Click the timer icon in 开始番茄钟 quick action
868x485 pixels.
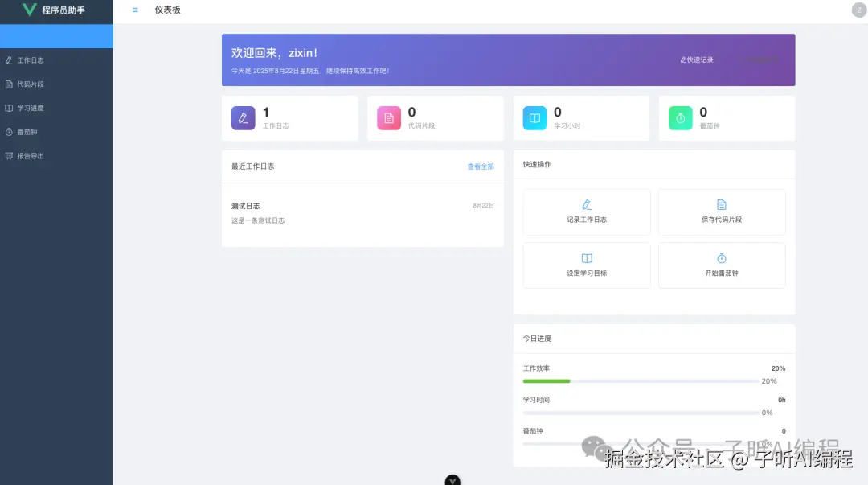[x=721, y=258]
